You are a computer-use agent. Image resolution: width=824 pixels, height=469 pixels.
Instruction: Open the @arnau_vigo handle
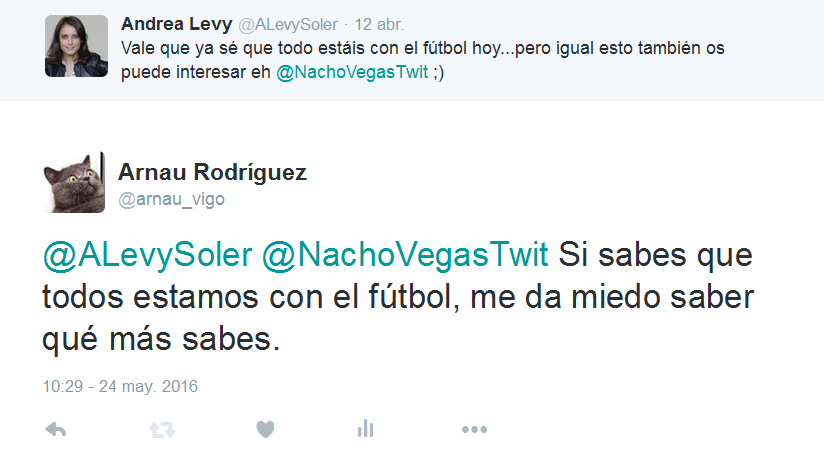171,199
